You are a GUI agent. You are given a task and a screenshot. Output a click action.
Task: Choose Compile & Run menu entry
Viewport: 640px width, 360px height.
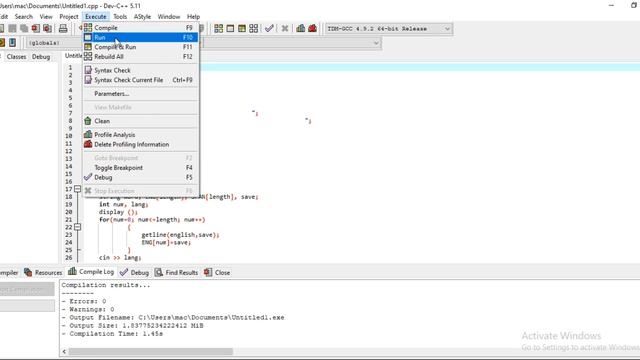tap(141, 47)
